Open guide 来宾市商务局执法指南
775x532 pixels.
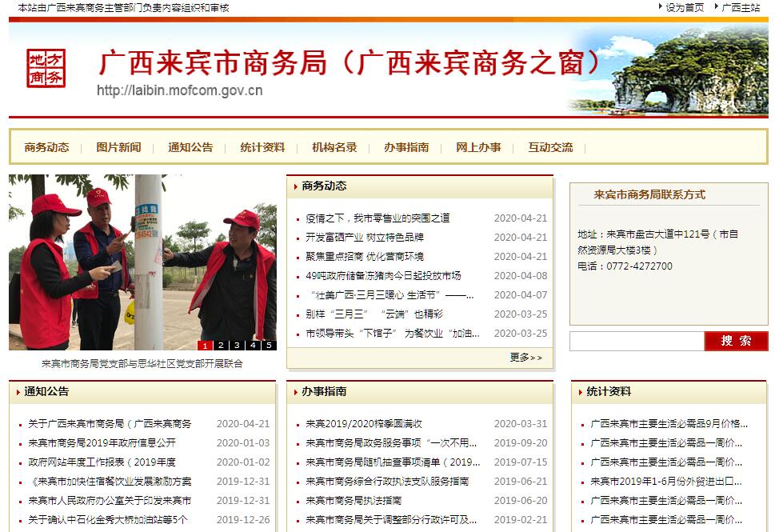point(354,500)
